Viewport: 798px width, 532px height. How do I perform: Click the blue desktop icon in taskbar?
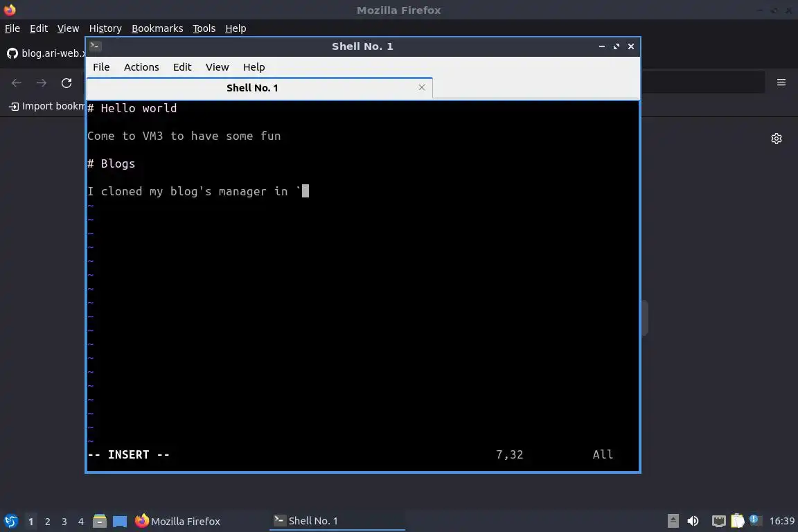pos(120,522)
